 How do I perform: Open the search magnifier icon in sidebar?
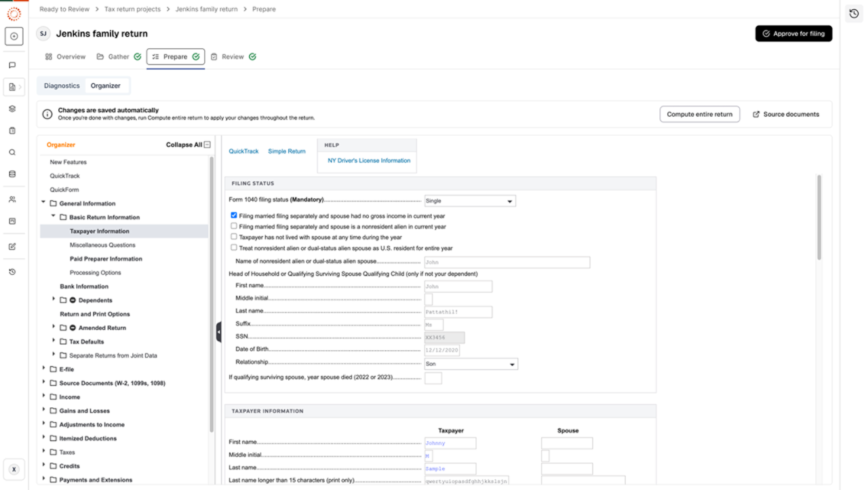pyautogui.click(x=12, y=153)
